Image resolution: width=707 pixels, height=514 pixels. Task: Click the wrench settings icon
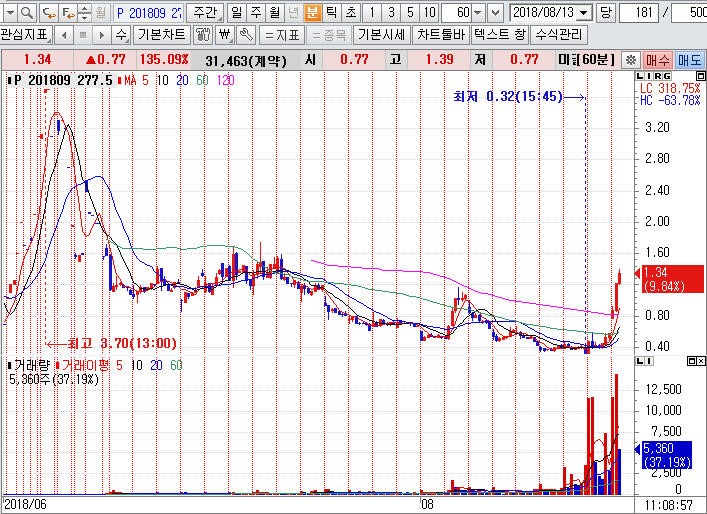coord(247,34)
